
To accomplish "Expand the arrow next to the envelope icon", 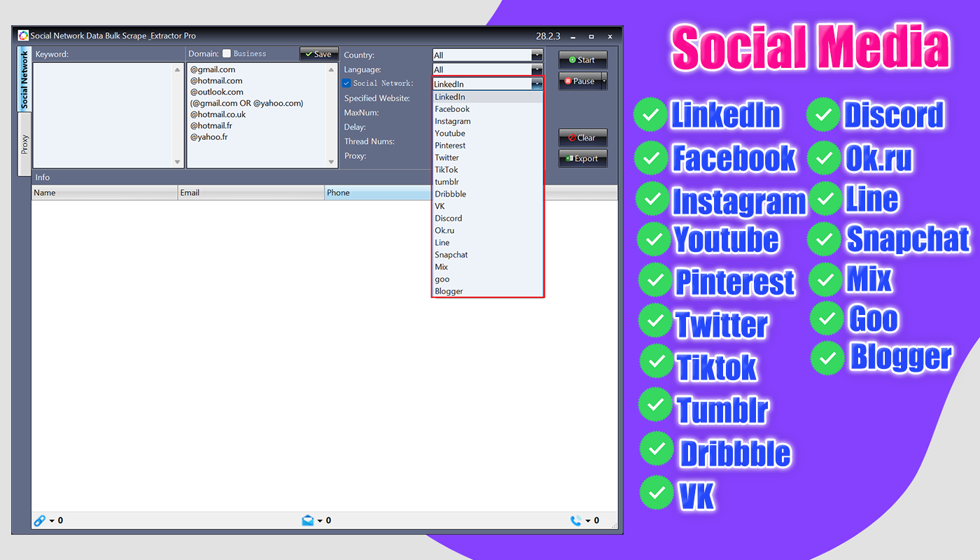I will (x=320, y=521).
